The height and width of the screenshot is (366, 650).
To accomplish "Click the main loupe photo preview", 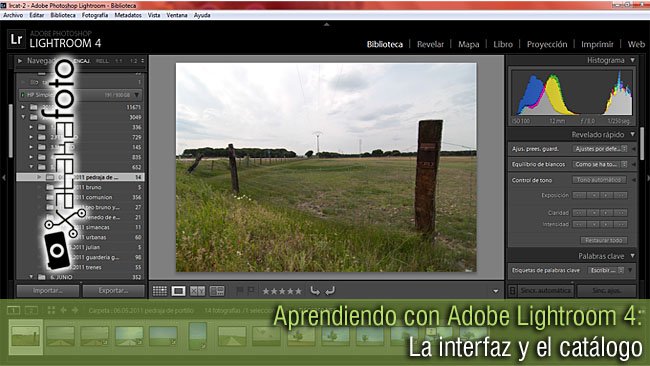I will click(x=326, y=167).
